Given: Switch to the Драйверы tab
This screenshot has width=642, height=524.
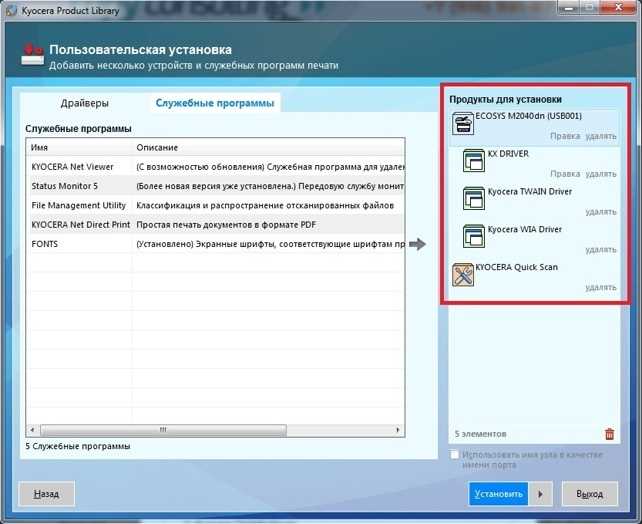Looking at the screenshot, I should pos(85,103).
